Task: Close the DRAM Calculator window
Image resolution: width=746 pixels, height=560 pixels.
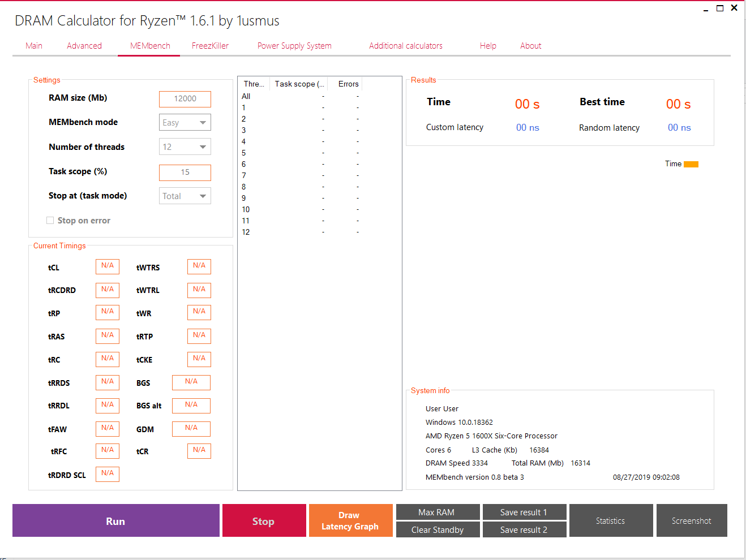Action: pyautogui.click(x=734, y=8)
